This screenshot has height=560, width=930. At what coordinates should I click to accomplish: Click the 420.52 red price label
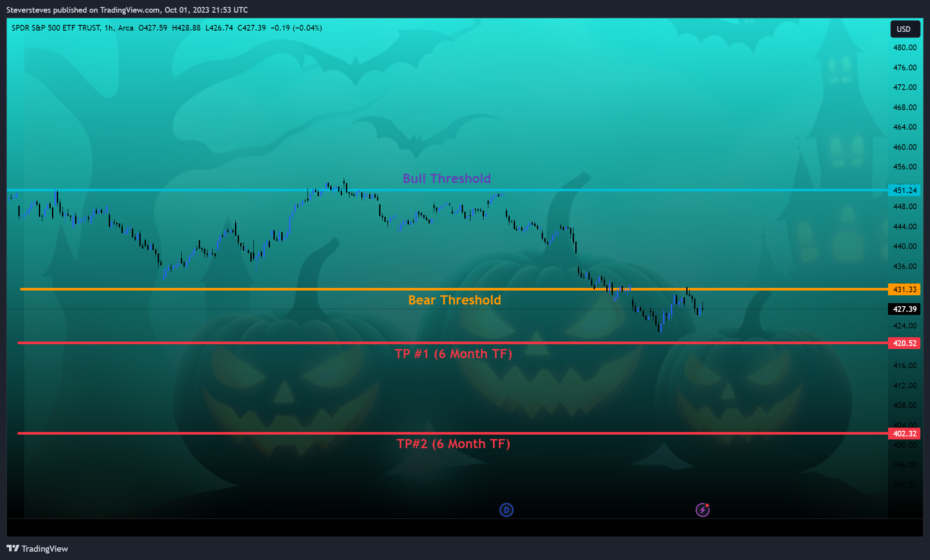coord(905,343)
